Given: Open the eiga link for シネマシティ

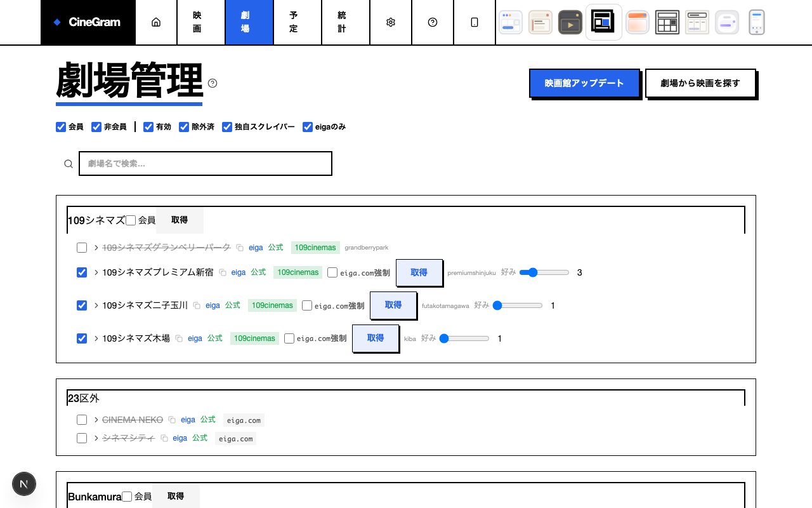Looking at the screenshot, I should pyautogui.click(x=180, y=438).
